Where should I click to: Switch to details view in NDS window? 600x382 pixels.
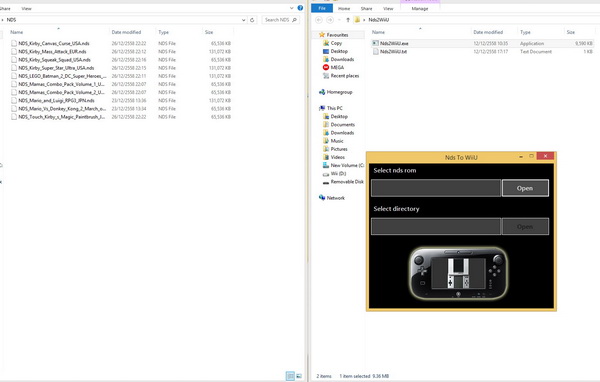(x=290, y=376)
